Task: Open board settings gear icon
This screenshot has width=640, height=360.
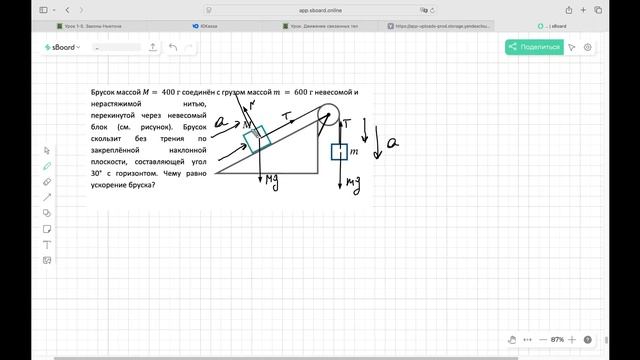Action: point(588,47)
